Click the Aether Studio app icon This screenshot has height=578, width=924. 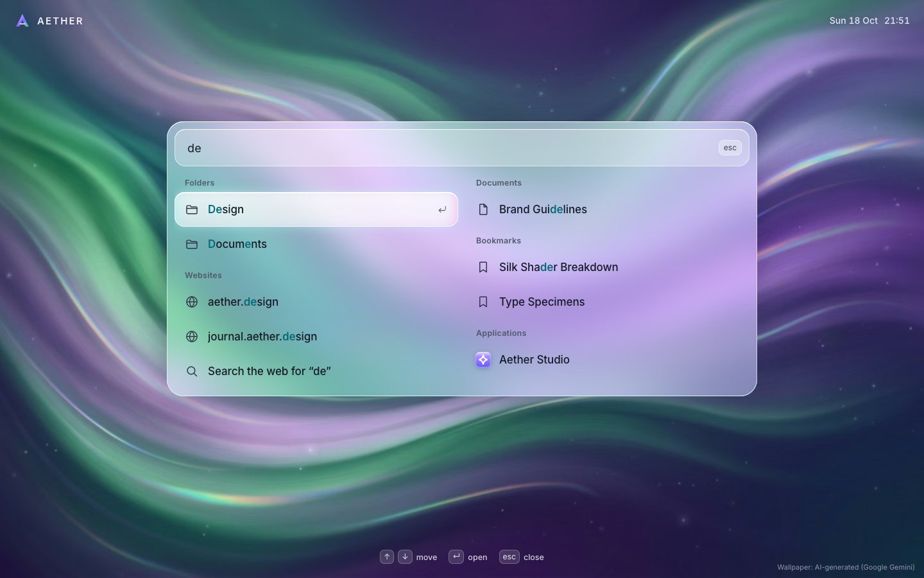tap(483, 360)
